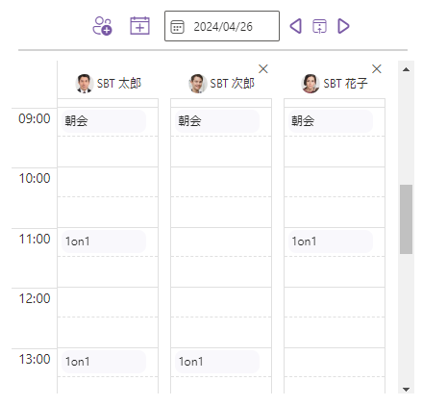Jump to today calendar icon
The width and height of the screenshot is (423, 407).
[x=319, y=26]
